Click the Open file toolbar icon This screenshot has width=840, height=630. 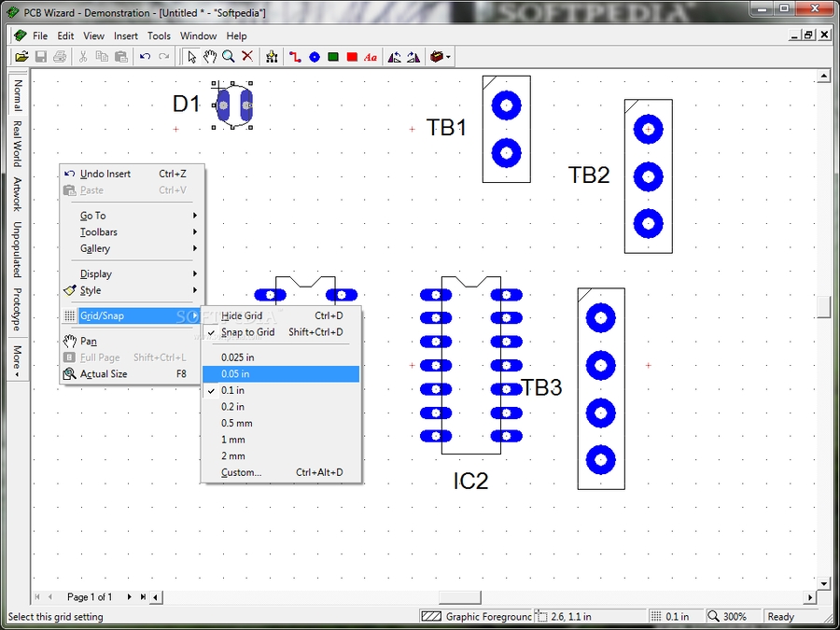point(21,57)
